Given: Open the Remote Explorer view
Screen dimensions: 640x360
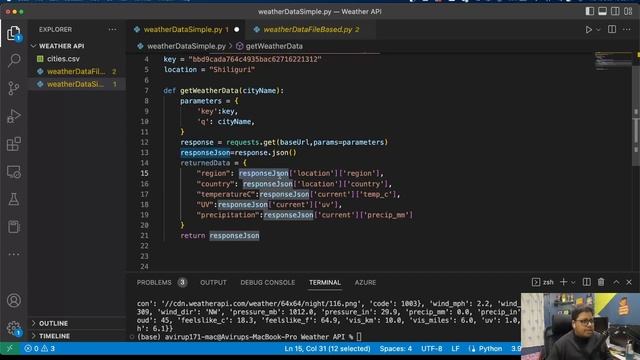Looking at the screenshot, I should 14,172.
